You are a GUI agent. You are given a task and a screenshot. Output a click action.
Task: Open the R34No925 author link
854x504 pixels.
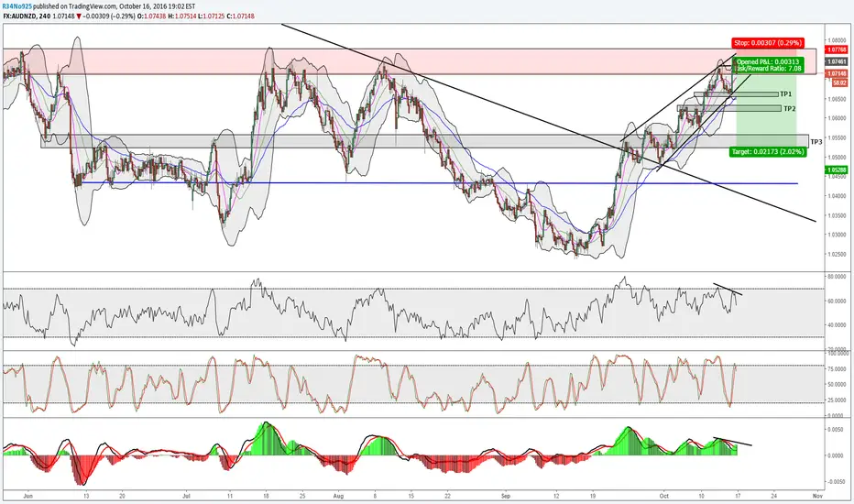[x=16, y=6]
